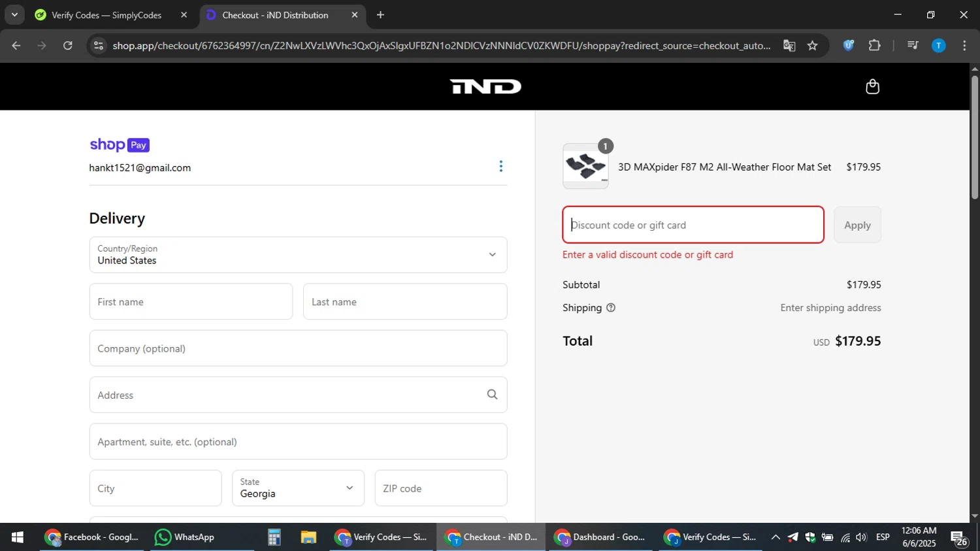Switch to Facebook Chrome window in taskbar
This screenshot has width=980, height=551.
click(x=91, y=537)
